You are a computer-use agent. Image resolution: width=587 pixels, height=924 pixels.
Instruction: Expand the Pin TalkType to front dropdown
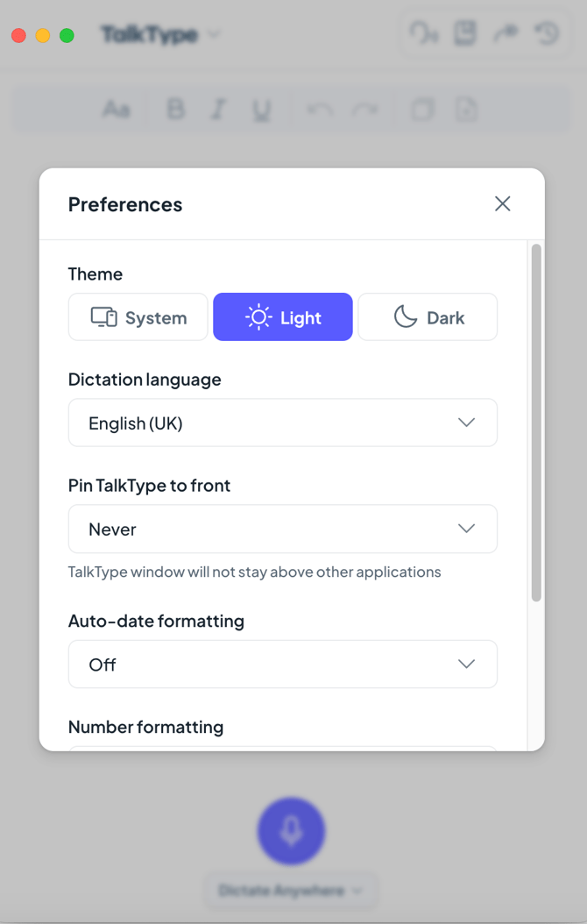pos(282,529)
